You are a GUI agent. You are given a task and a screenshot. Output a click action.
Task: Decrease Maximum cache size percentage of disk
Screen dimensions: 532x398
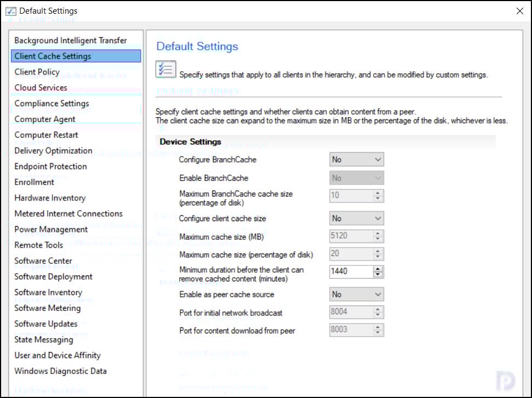(x=377, y=257)
